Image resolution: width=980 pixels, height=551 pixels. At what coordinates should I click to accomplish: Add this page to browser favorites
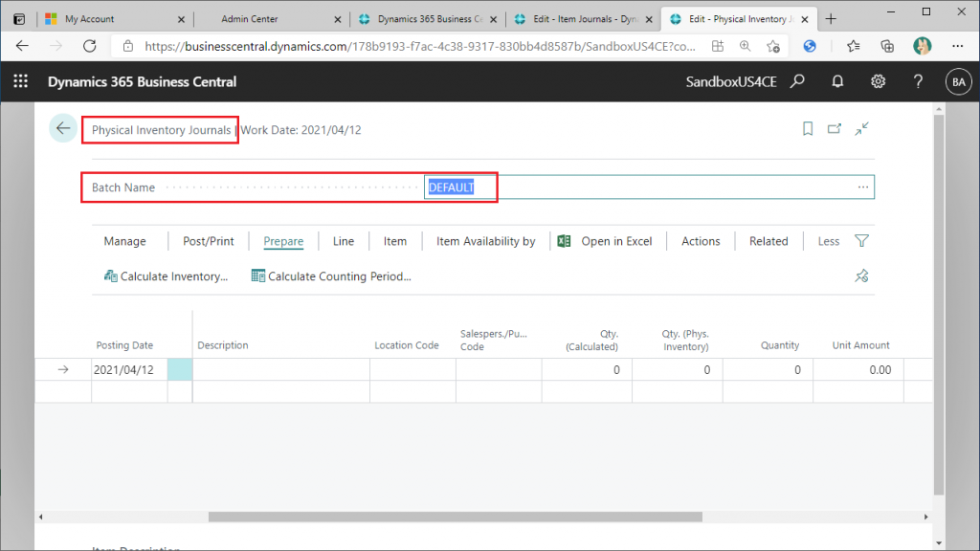[773, 46]
